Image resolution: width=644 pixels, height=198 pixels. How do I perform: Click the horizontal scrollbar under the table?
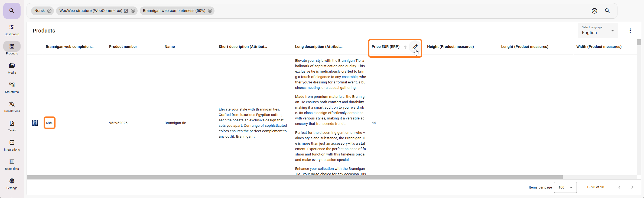pyautogui.click(x=295, y=177)
